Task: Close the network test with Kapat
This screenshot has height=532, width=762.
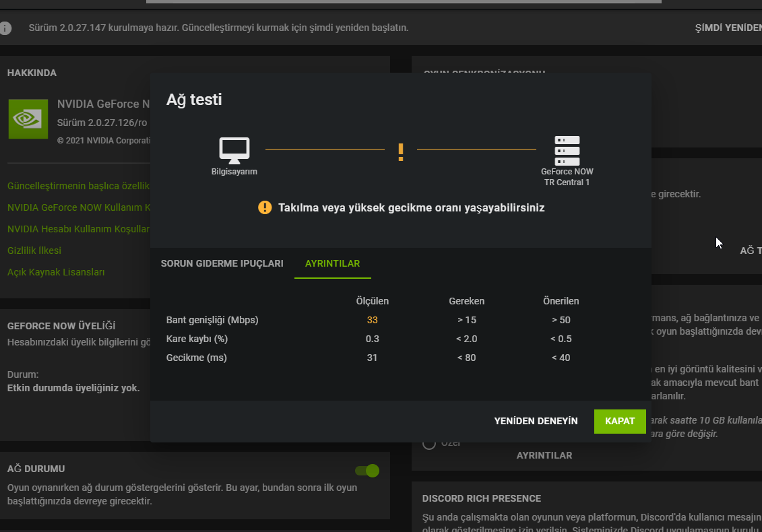Action: [620, 422]
